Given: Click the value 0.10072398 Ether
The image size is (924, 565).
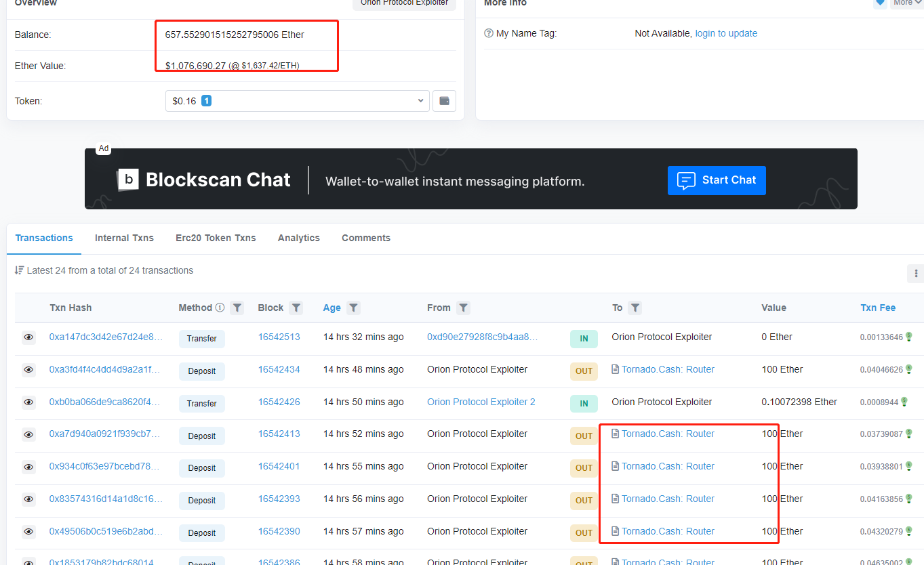Looking at the screenshot, I should pyautogui.click(x=799, y=402).
